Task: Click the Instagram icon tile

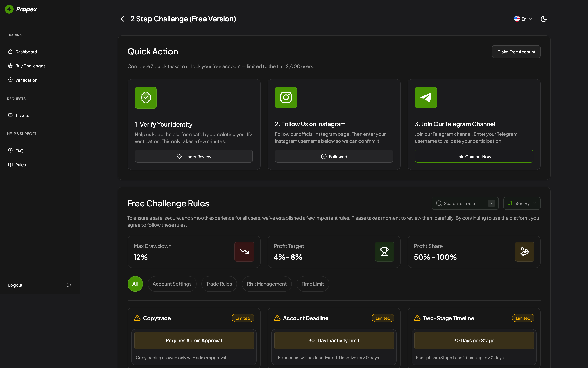Action: tap(286, 97)
